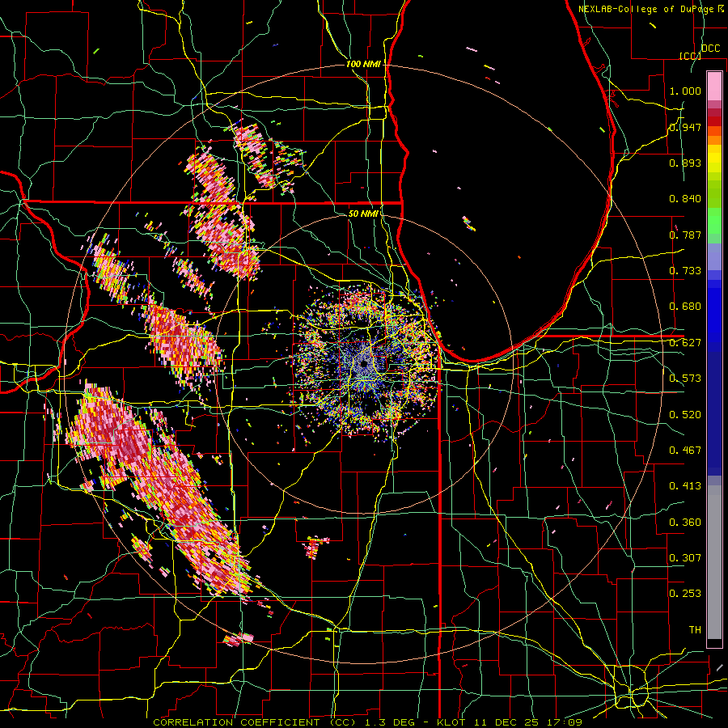The height and width of the screenshot is (728, 728).
Task: Click the 0.307 legend value
Action: 685,558
